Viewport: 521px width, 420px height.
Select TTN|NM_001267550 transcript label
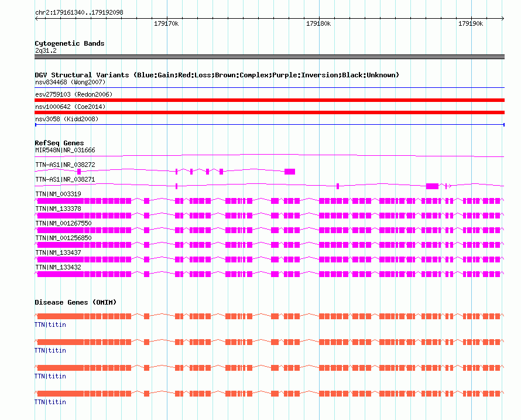pos(63,223)
